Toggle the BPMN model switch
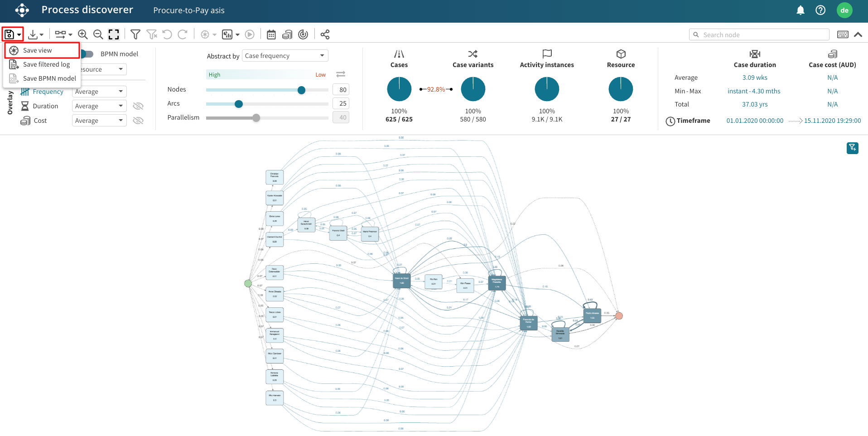This screenshot has width=868, height=436. point(87,54)
